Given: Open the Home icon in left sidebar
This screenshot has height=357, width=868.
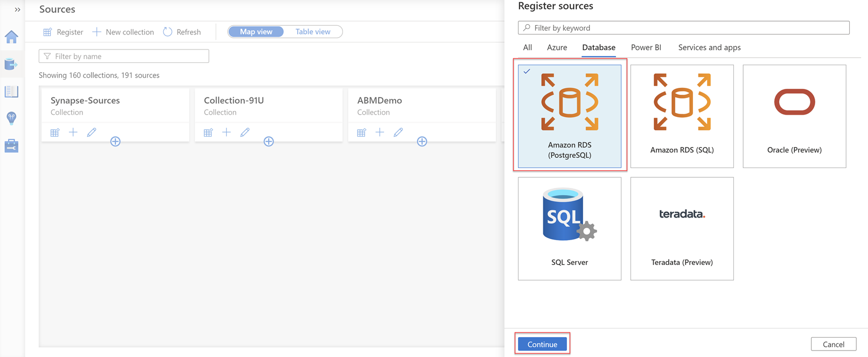Looking at the screenshot, I should (11, 37).
